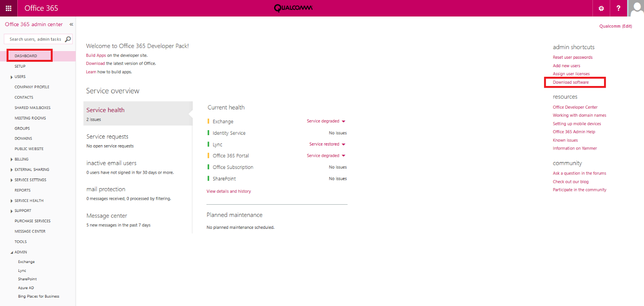The height and width of the screenshot is (306, 644).
Task: Open GROUPS in the navigation
Action: pos(22,129)
